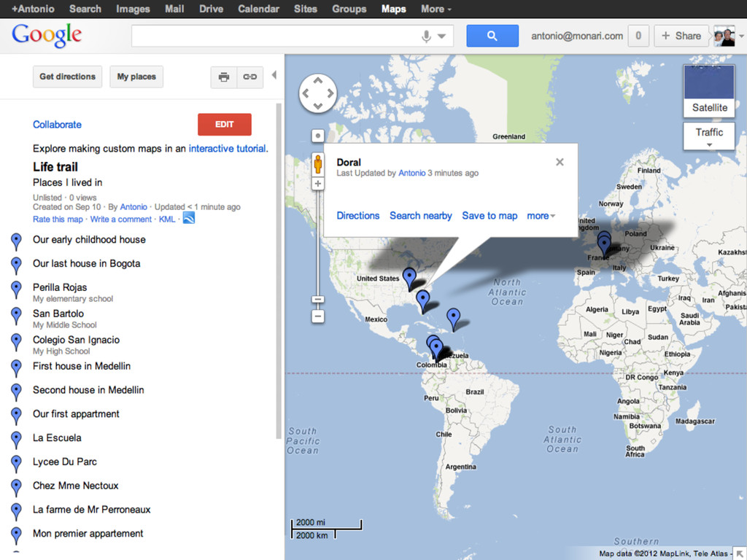747x560 pixels.
Task: Click the print icon button
Action: tap(224, 77)
